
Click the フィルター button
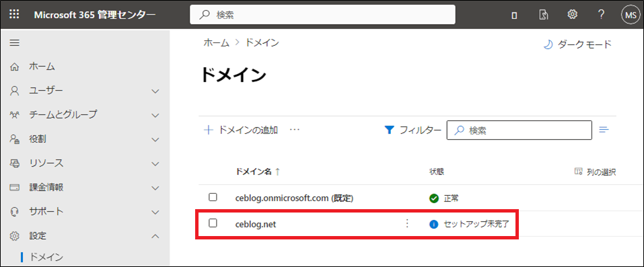[x=413, y=130]
